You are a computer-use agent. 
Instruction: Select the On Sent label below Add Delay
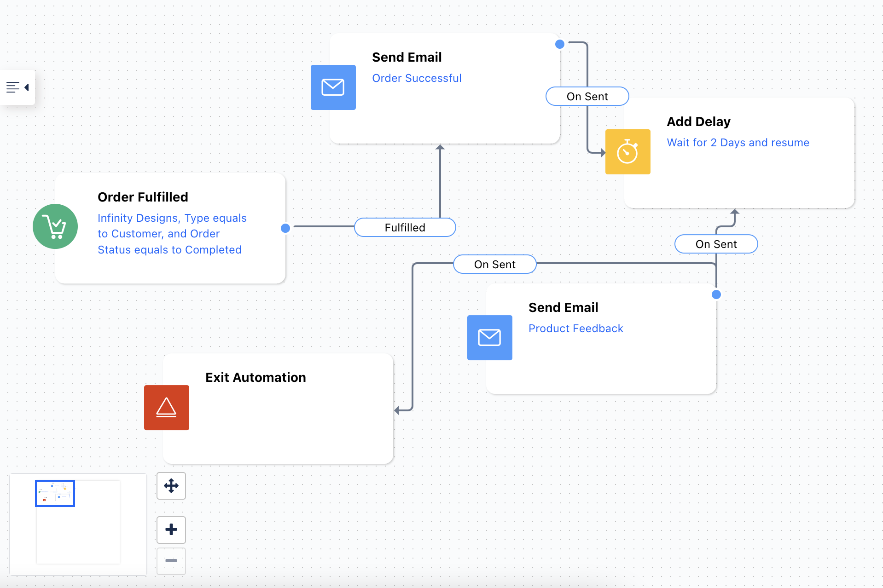pos(716,244)
